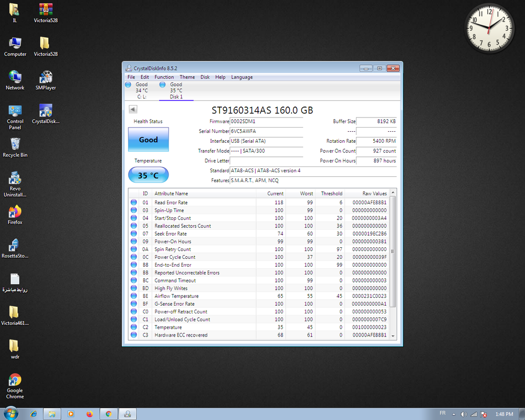Image resolution: width=525 pixels, height=420 pixels.
Task: Open Internet Explorer from the taskbar
Action: point(34,414)
